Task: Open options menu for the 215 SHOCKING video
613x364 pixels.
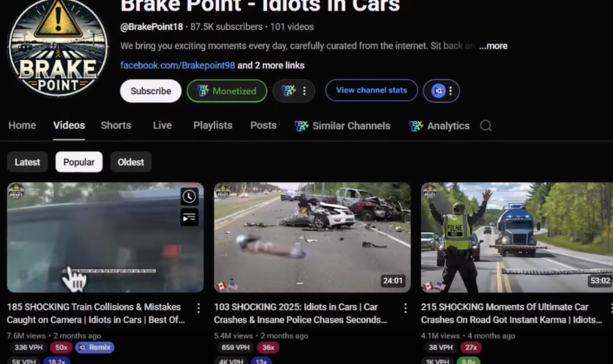Action: pos(608,308)
